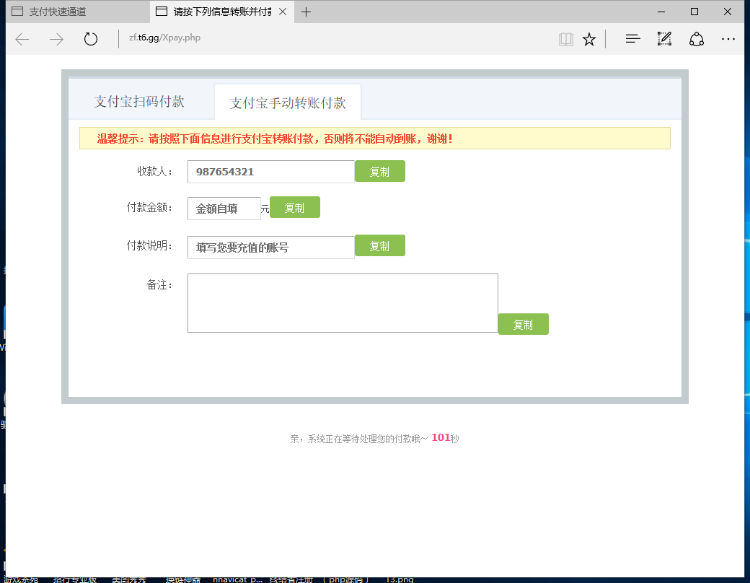Click the 付款金额 label

[x=149, y=208]
